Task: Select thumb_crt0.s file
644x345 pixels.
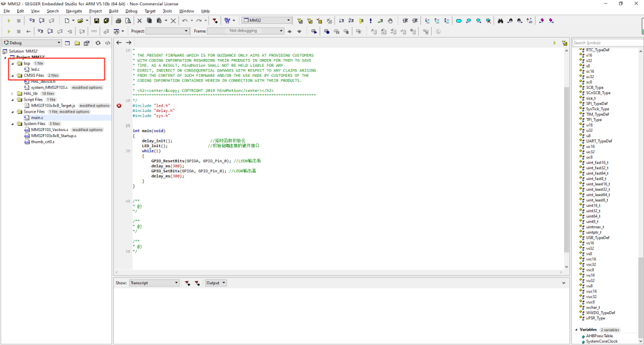Action: point(43,142)
